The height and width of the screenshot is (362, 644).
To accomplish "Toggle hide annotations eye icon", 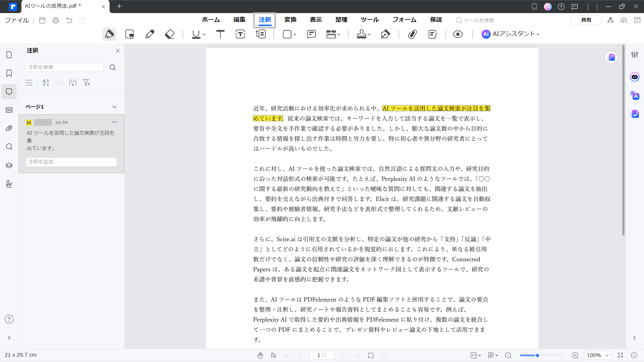I will click(458, 34).
